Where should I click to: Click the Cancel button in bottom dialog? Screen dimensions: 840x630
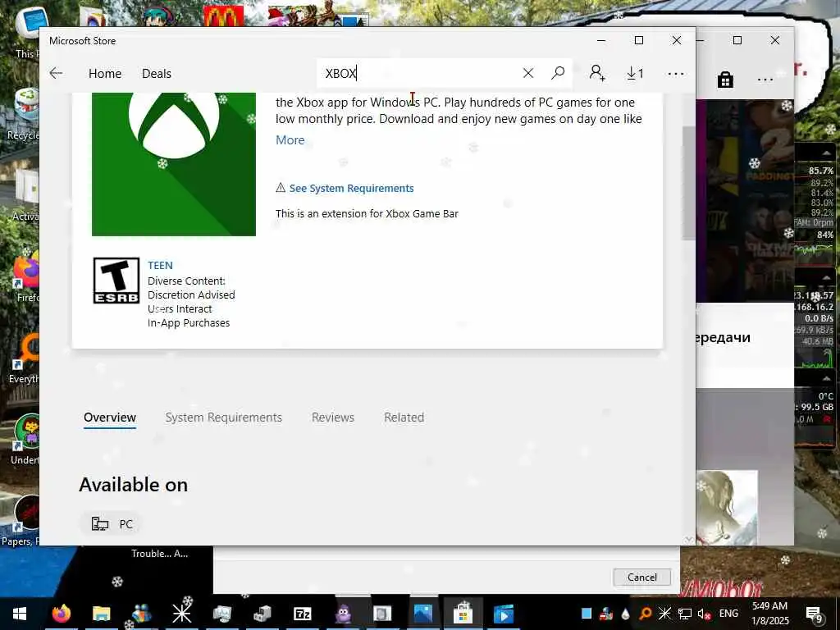point(641,577)
